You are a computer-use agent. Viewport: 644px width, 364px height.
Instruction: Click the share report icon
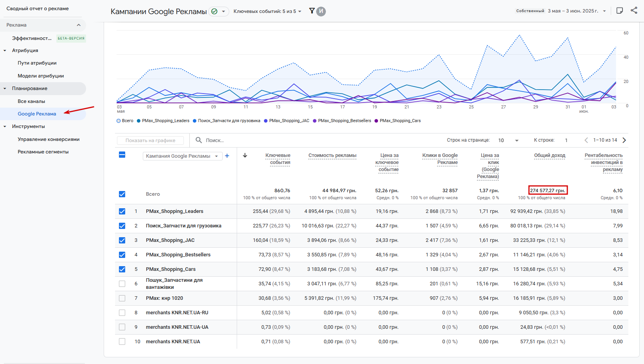(634, 11)
